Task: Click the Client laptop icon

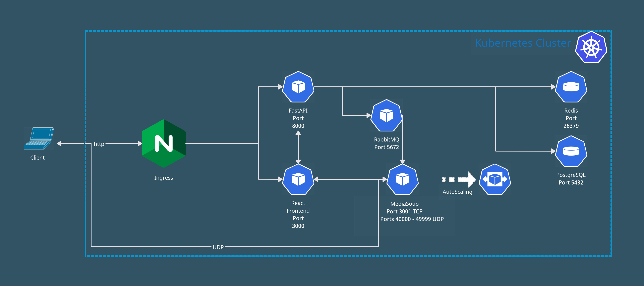Action: [39, 138]
